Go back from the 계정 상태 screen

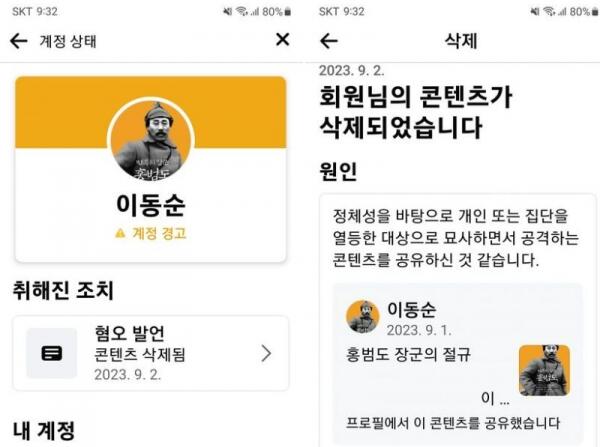(18, 41)
